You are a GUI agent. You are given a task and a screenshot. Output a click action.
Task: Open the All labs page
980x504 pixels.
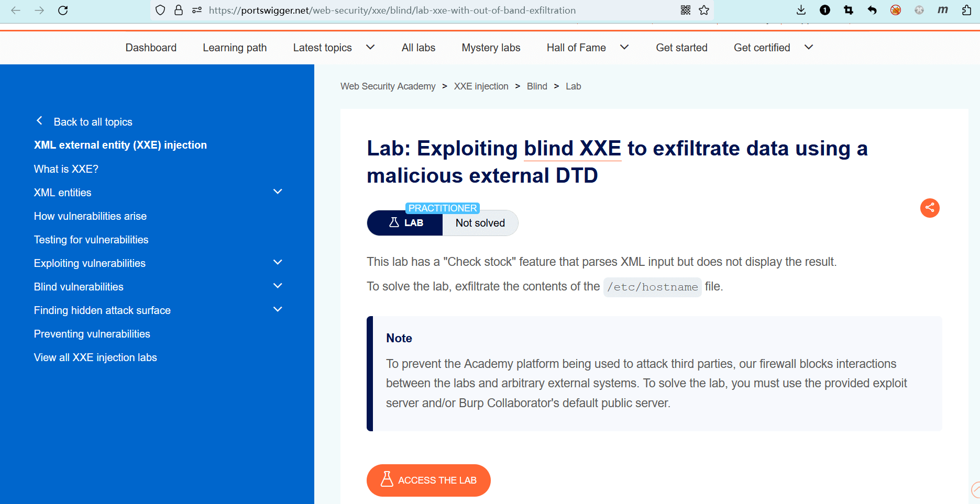point(419,48)
